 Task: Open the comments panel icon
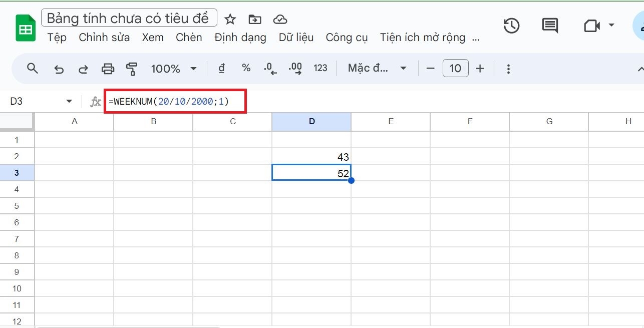click(550, 26)
